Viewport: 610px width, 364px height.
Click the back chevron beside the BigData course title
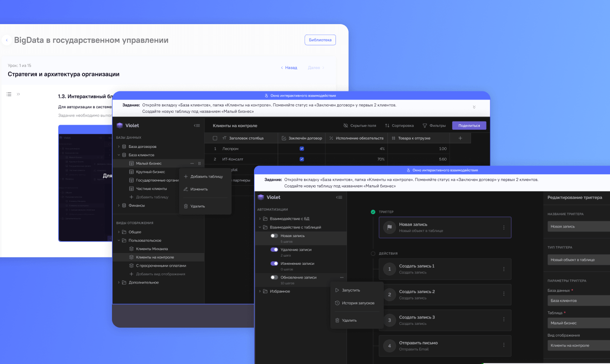(x=6, y=40)
